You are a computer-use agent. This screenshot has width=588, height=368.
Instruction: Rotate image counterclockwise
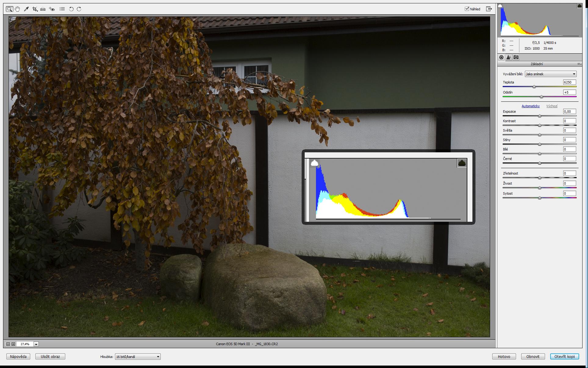click(x=71, y=9)
